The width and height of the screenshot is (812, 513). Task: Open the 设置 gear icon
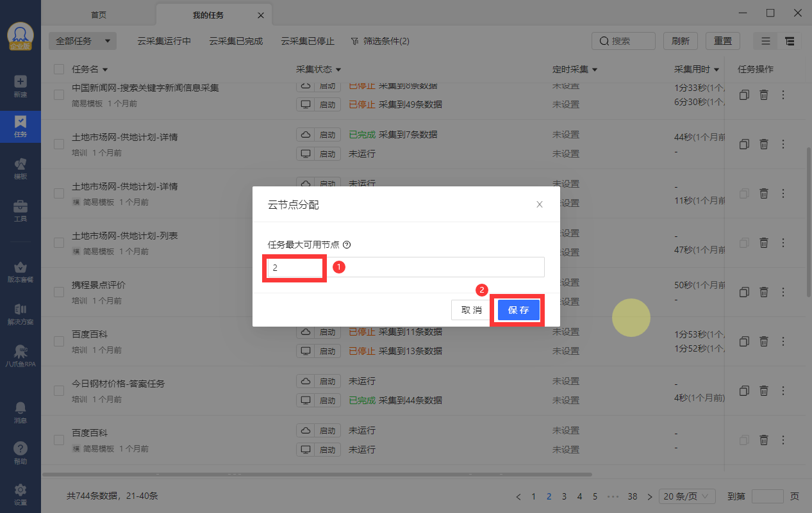point(21,494)
